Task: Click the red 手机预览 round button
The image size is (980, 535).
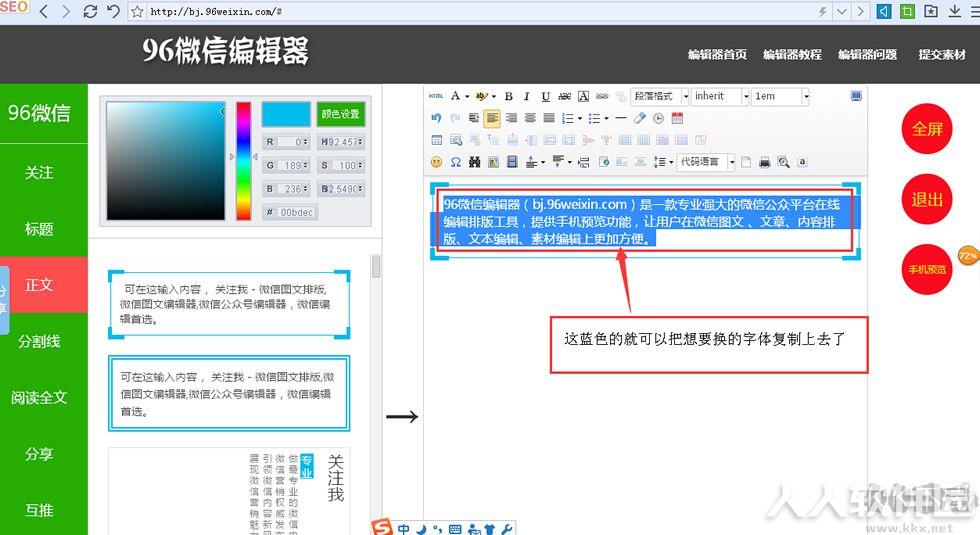Action: pyautogui.click(x=927, y=269)
